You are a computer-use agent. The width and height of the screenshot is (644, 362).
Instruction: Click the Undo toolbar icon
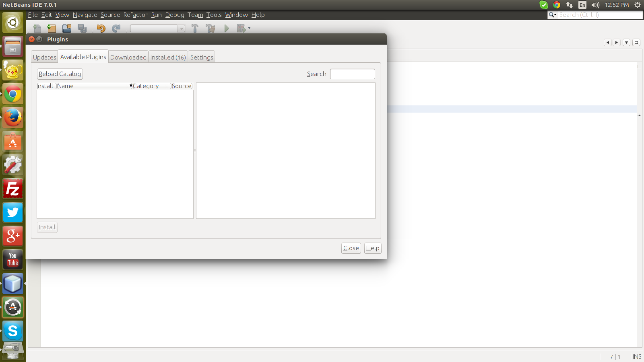tap(101, 28)
